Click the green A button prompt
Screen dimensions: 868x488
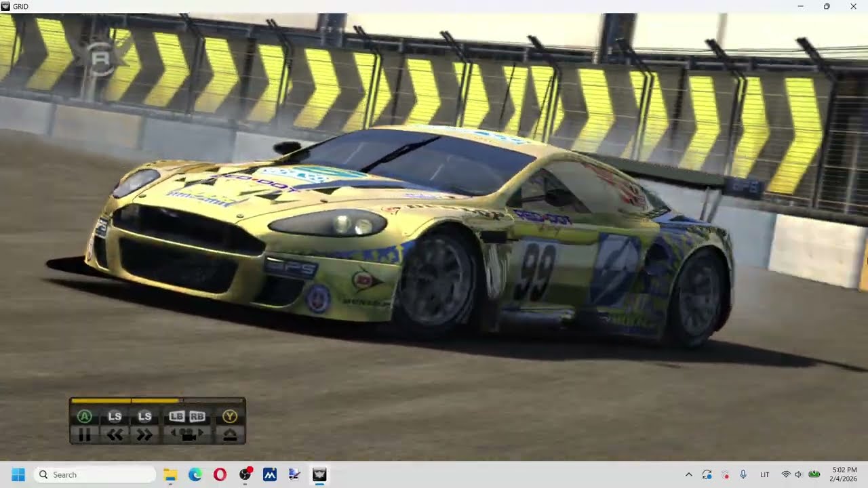pyautogui.click(x=85, y=416)
